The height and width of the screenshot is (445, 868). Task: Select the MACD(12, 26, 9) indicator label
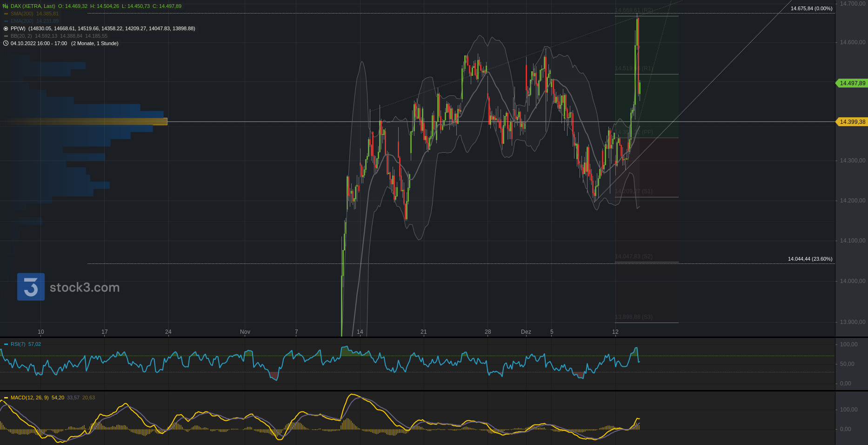tap(29, 398)
